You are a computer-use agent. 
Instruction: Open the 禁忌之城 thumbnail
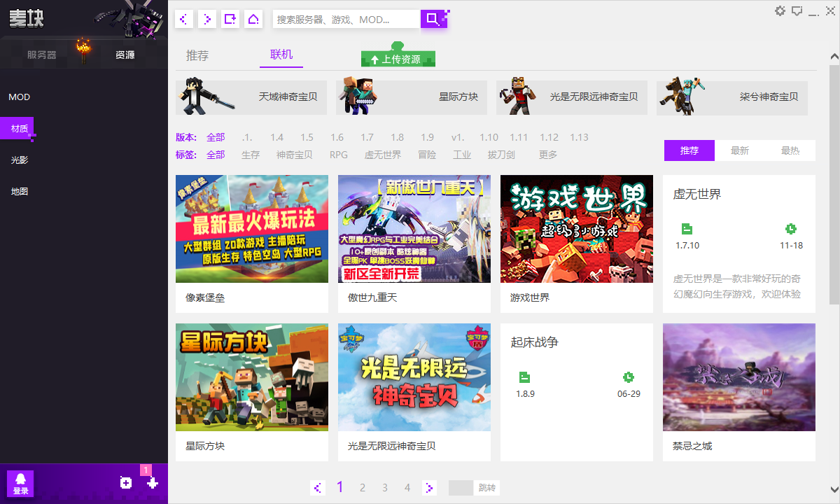(739, 377)
